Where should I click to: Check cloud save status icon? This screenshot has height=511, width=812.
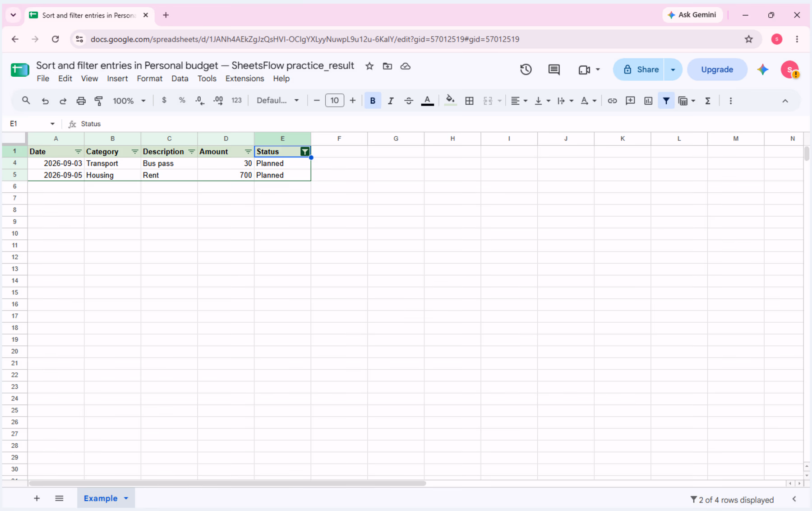[x=406, y=66]
